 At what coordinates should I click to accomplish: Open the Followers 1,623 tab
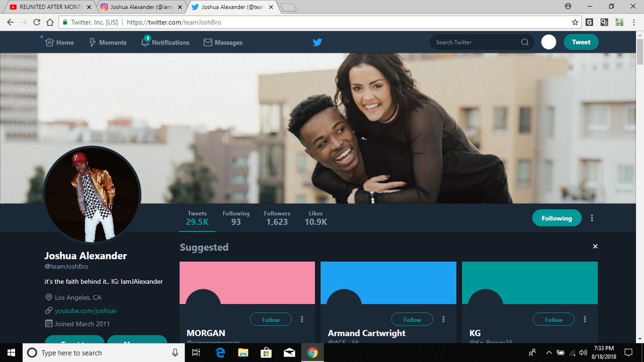[x=277, y=218]
